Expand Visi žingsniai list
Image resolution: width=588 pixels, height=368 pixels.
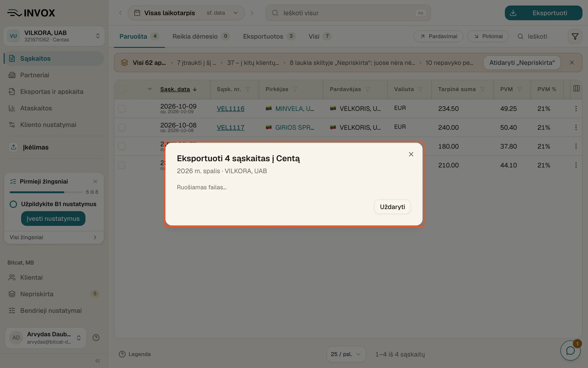54,237
